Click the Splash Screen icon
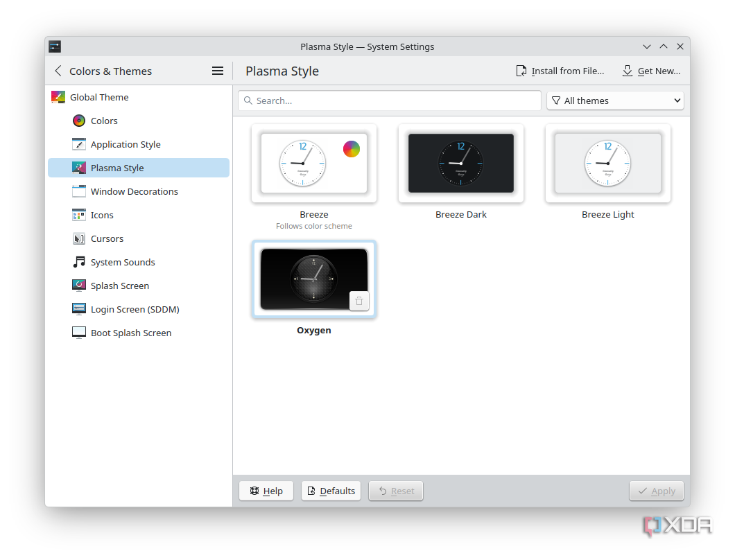Image resolution: width=735 pixels, height=560 pixels. pos(79,286)
